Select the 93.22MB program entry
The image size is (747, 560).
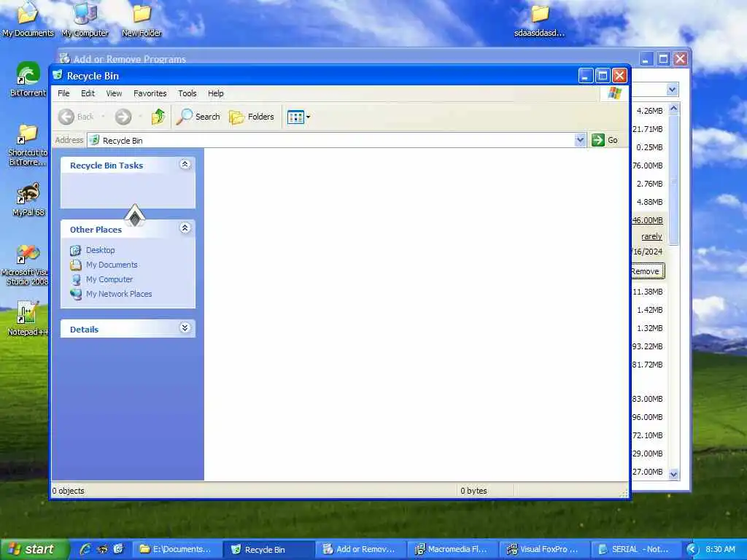(648, 346)
